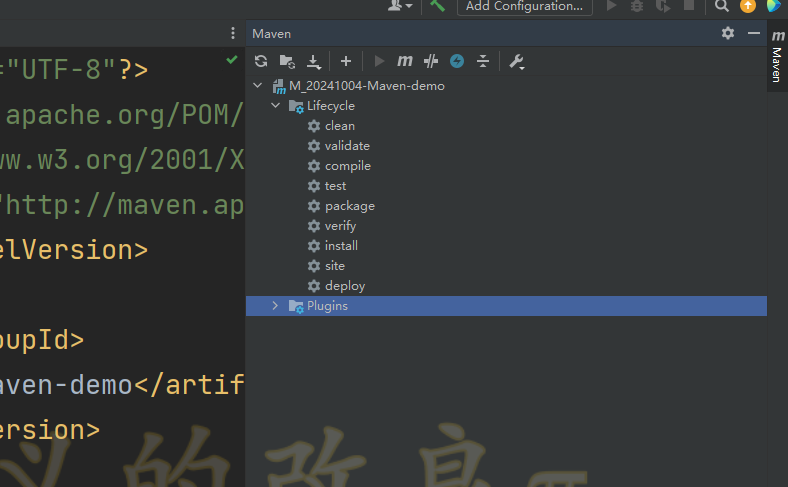Execute Maven goal 'm' icon
Viewport: 788px width, 487px height.
405,61
